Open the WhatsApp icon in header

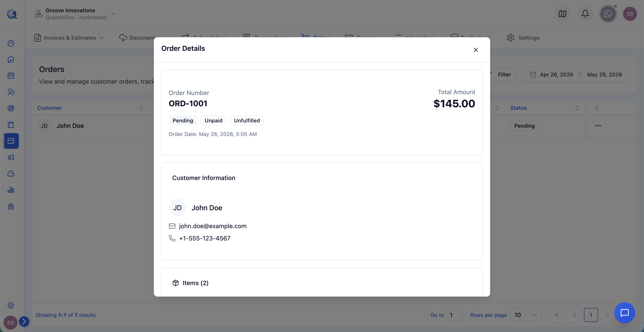click(608, 14)
